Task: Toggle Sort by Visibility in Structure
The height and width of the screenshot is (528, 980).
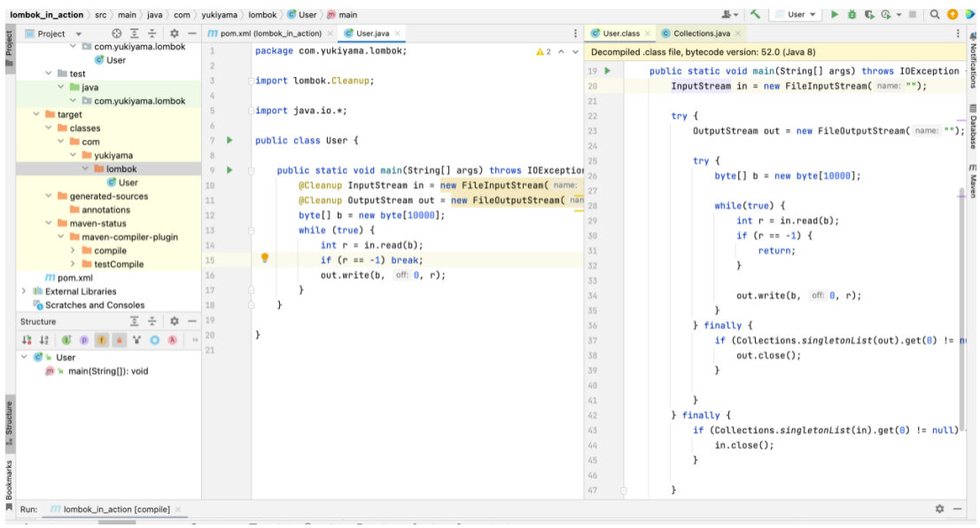Action: [27, 340]
